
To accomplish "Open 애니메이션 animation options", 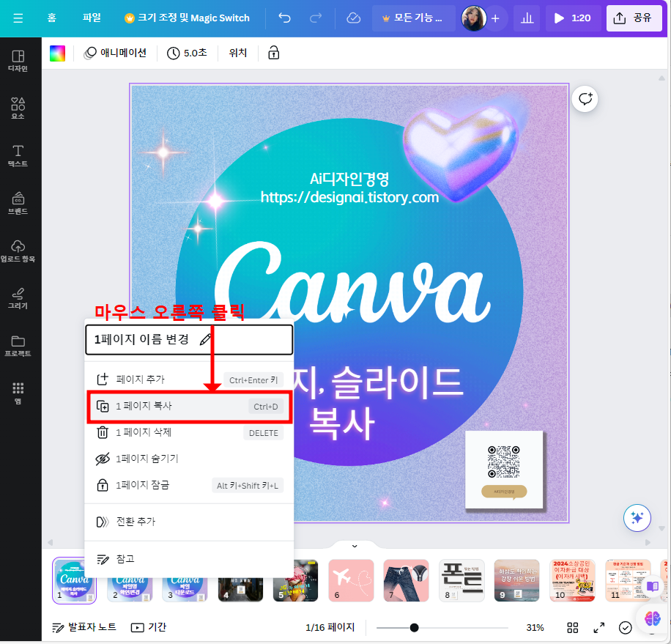I will point(116,53).
